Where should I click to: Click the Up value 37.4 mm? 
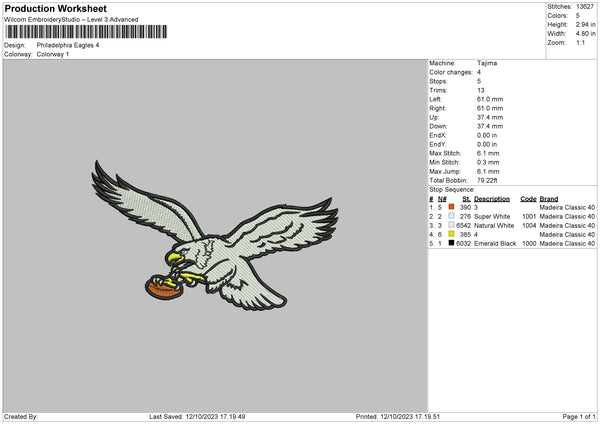pyautogui.click(x=490, y=117)
